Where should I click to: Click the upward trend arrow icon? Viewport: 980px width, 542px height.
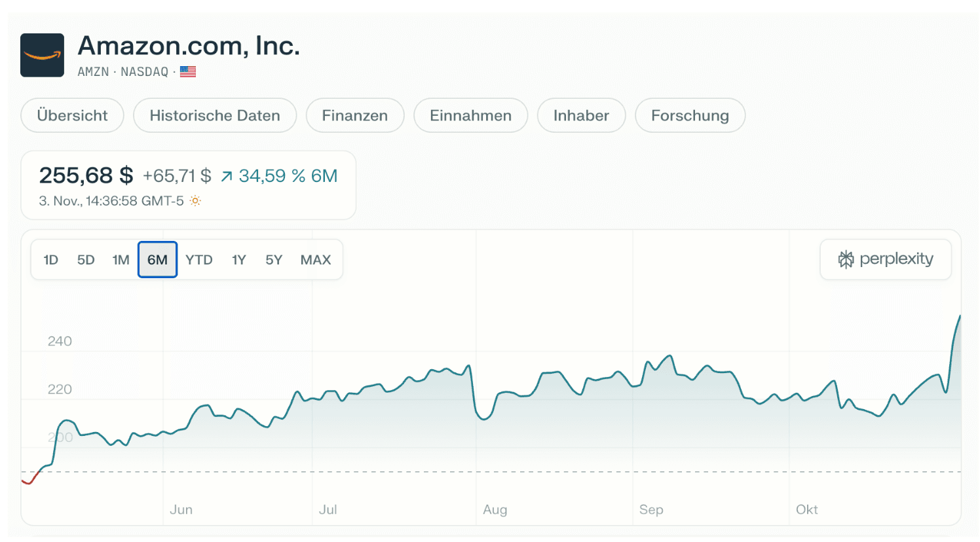[x=227, y=176]
